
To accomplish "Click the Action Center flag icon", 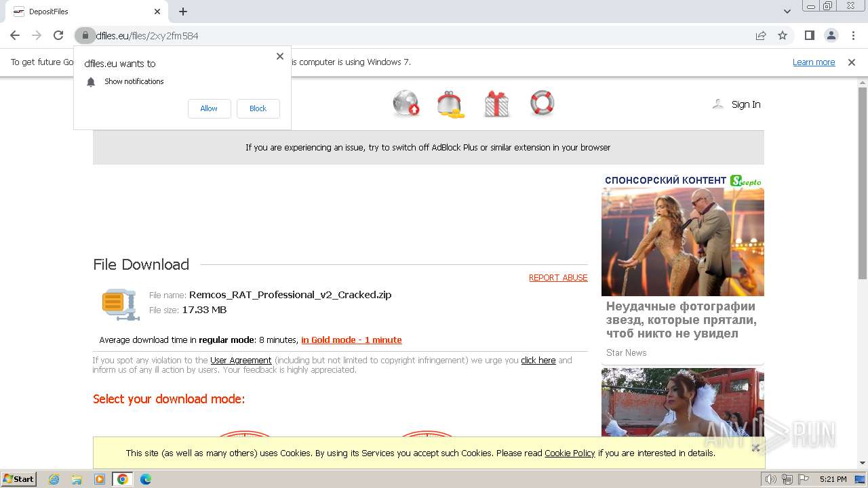I will (804, 479).
